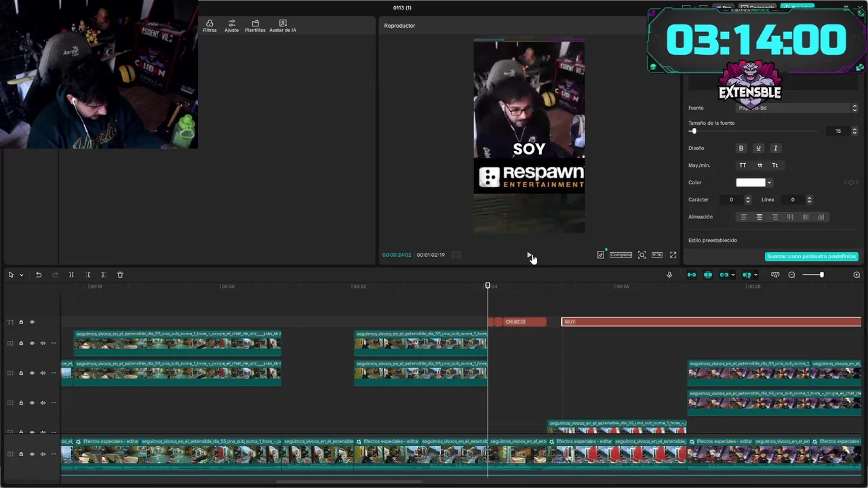Toggle underline text style
Viewport: 868px width, 488px height.
[758, 148]
